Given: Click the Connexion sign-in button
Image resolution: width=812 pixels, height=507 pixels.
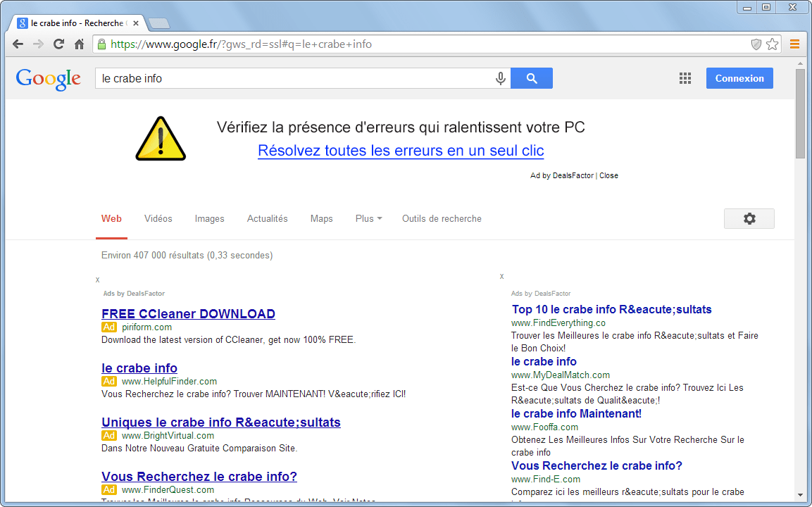Looking at the screenshot, I should click(739, 78).
